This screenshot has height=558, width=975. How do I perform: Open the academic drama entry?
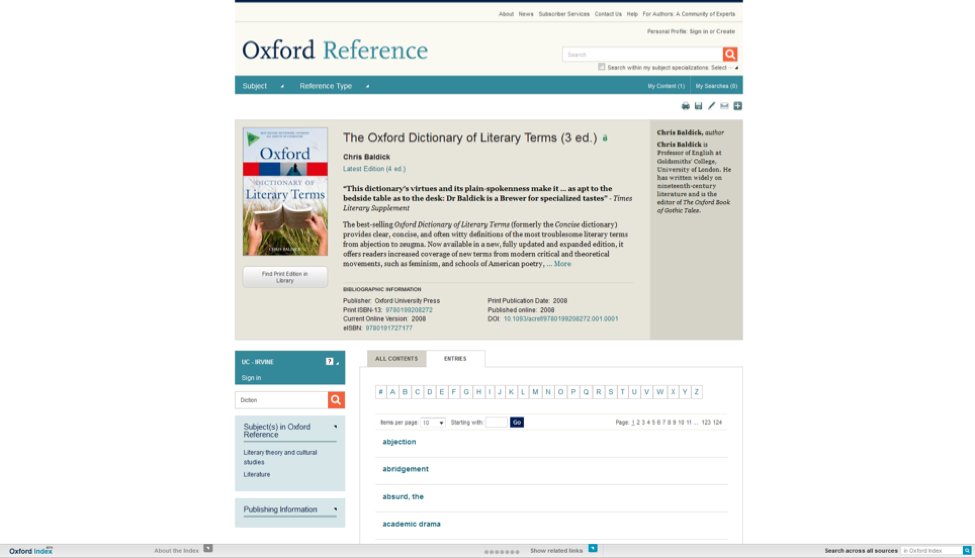412,524
